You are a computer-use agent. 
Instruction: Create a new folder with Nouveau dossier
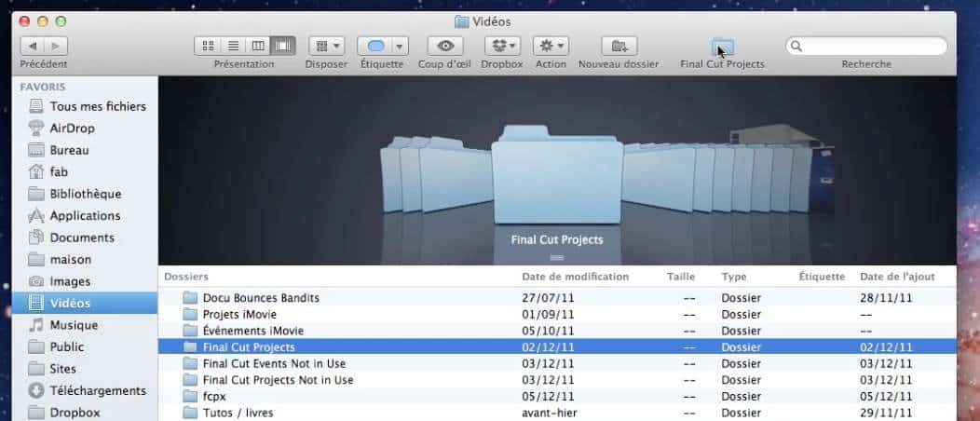coord(619,46)
